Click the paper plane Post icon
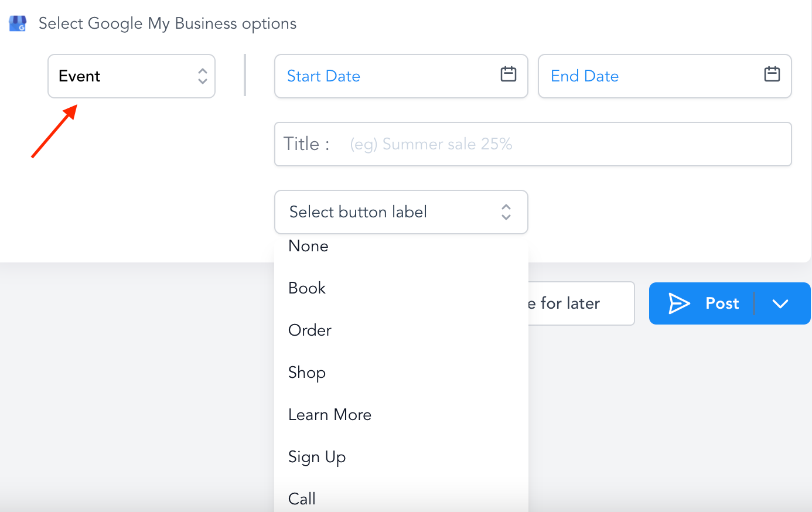812x512 pixels. 679,303
